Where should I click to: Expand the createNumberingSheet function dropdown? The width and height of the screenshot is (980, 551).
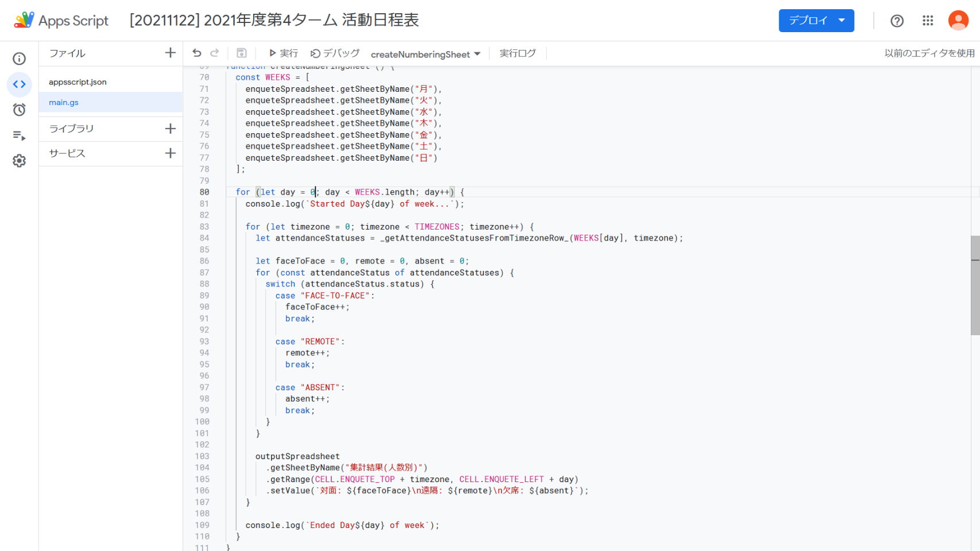[425, 54]
